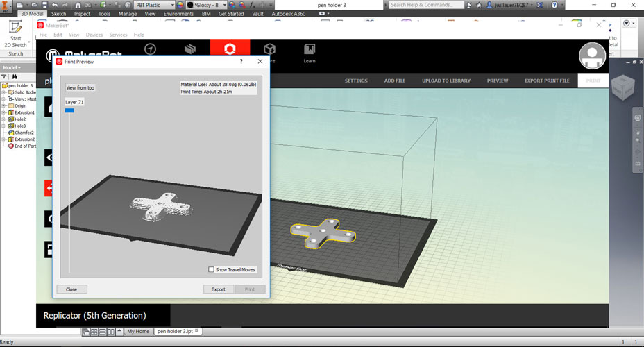This screenshot has width=644, height=347.
Task: Click EXPORT PRINT FILE in MakerBot
Action: tap(547, 81)
